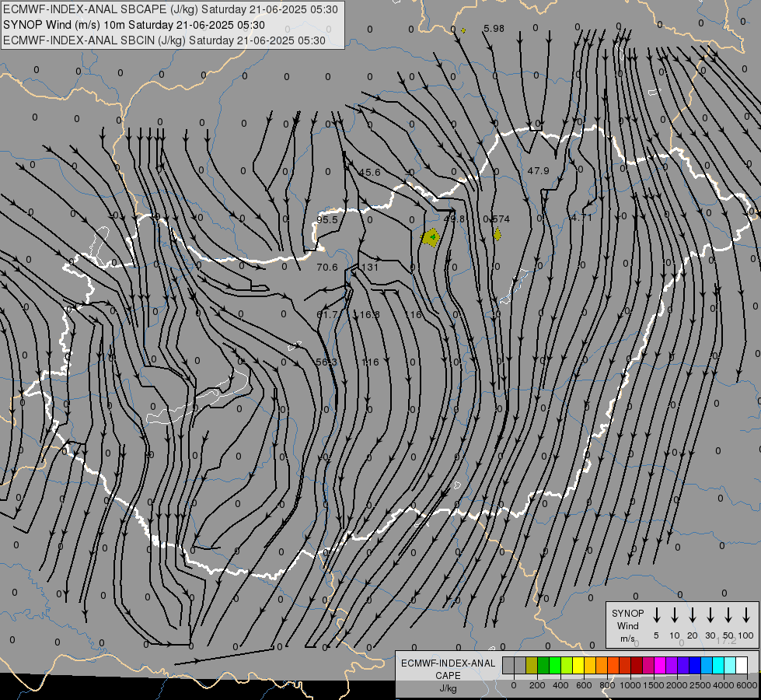Click the larger olive CAPE patch with green center

click(431, 237)
